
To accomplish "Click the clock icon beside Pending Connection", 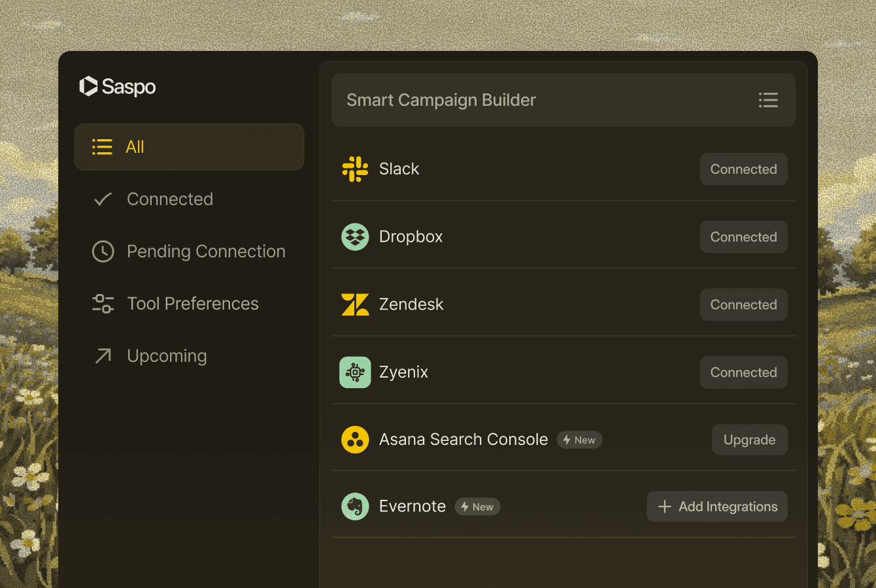I will [103, 251].
